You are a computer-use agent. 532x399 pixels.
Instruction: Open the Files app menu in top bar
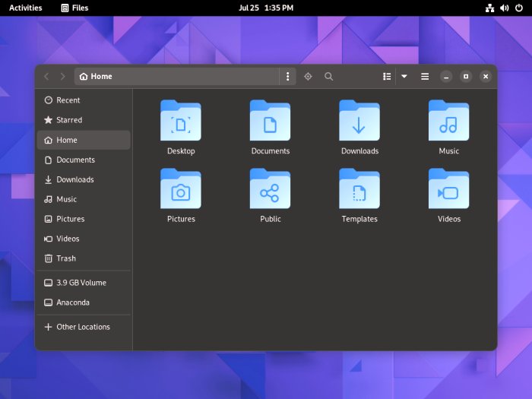pyautogui.click(x=74, y=8)
